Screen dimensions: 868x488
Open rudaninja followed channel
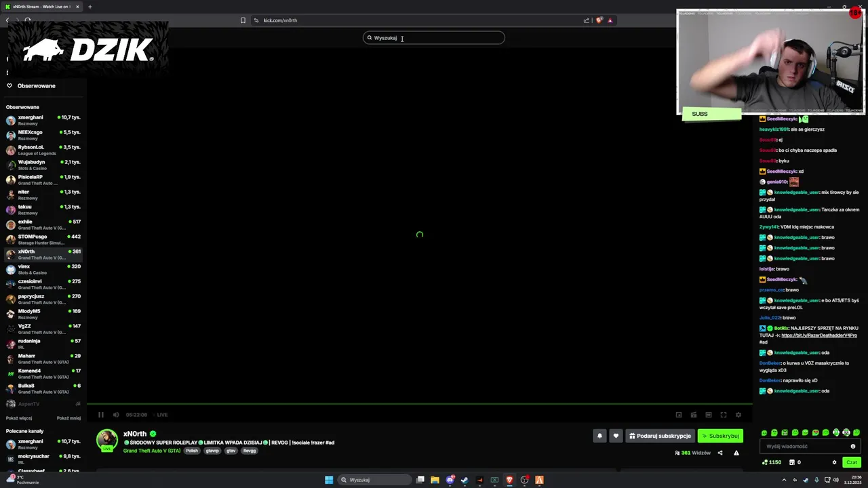click(43, 344)
